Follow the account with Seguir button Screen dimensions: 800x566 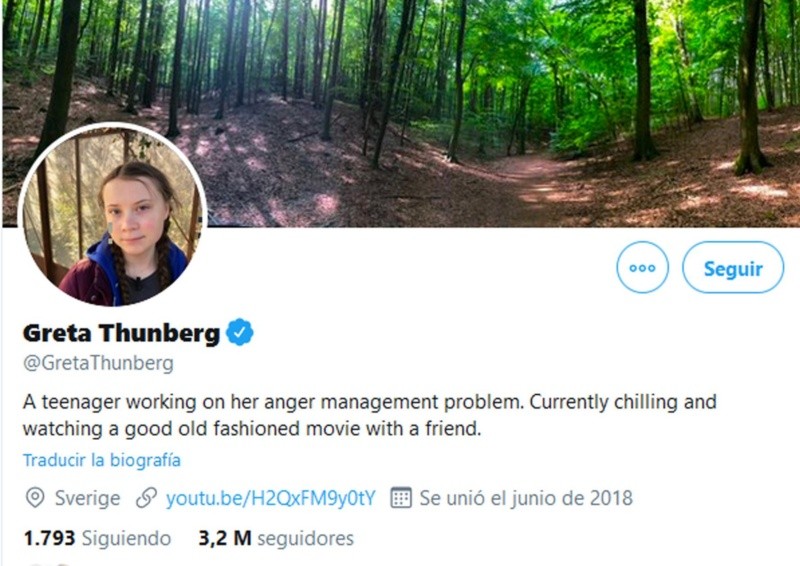[x=732, y=268]
